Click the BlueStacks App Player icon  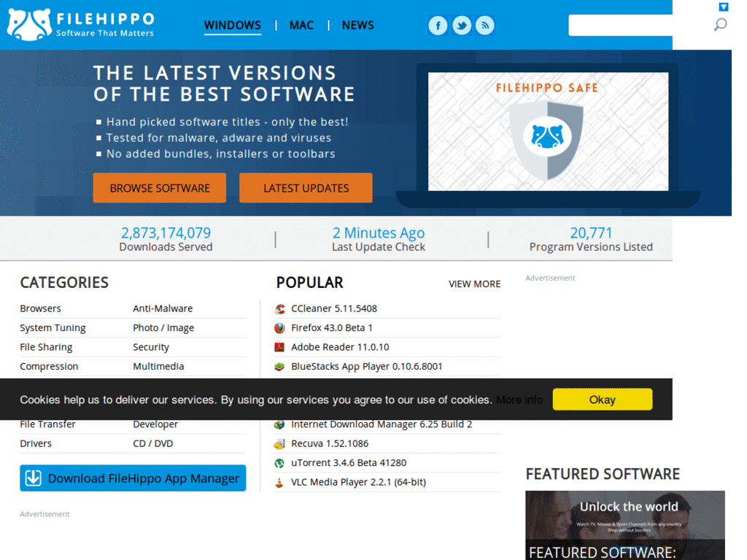point(279,367)
